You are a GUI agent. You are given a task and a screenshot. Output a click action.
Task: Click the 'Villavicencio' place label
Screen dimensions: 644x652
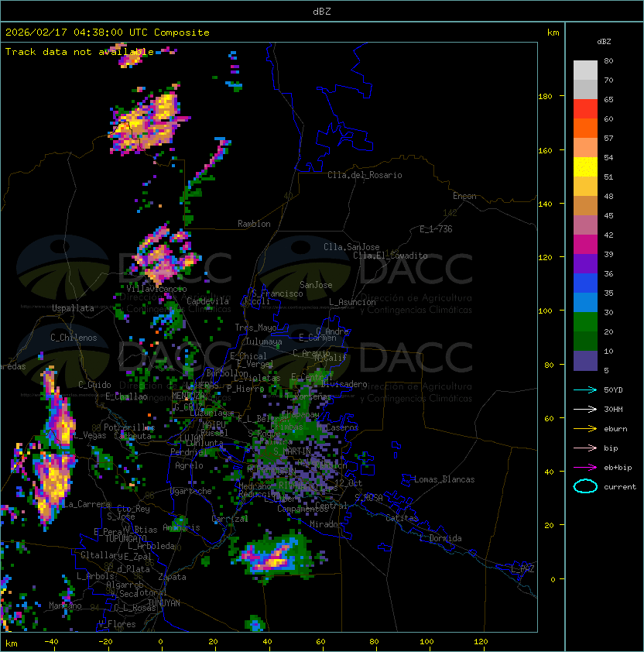point(156,289)
